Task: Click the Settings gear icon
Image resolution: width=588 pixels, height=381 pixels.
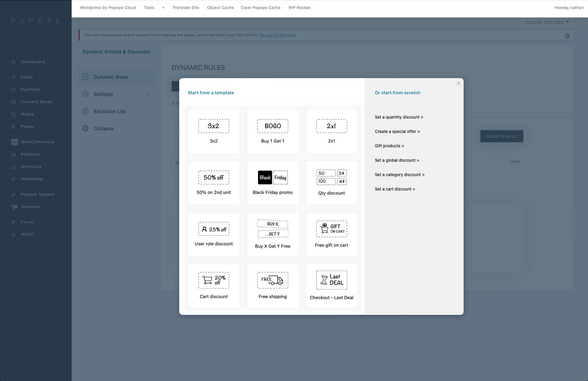Action: point(85,94)
